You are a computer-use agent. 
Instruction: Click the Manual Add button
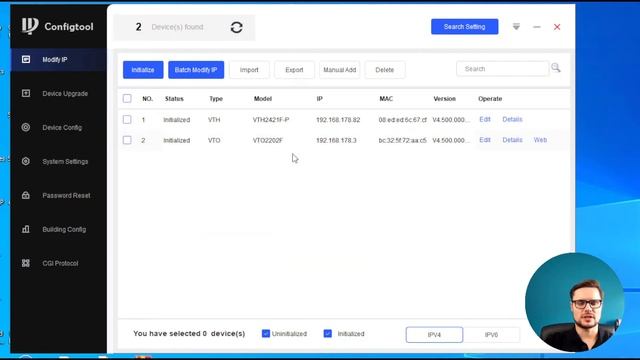tap(340, 70)
